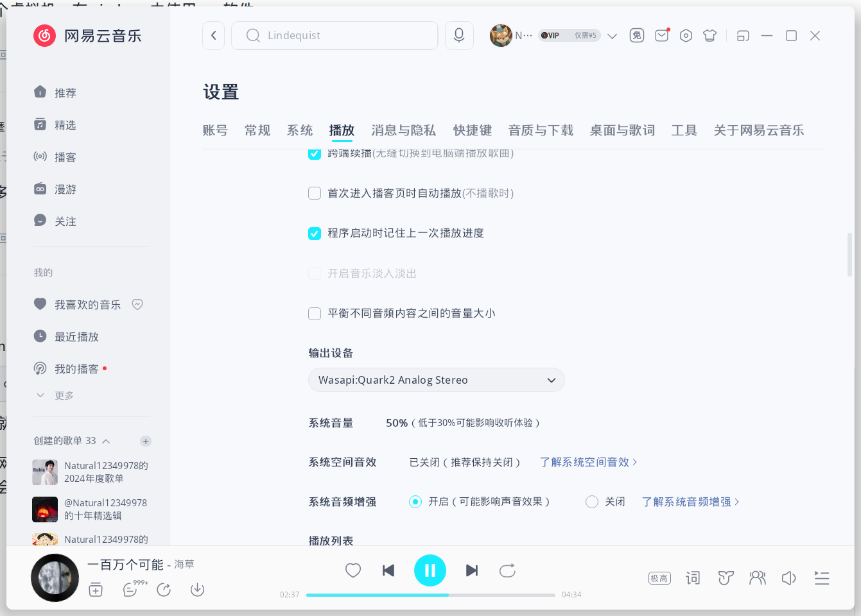This screenshot has height=616, width=861.
Task: Show lyrics with the 词 icon
Action: (693, 578)
